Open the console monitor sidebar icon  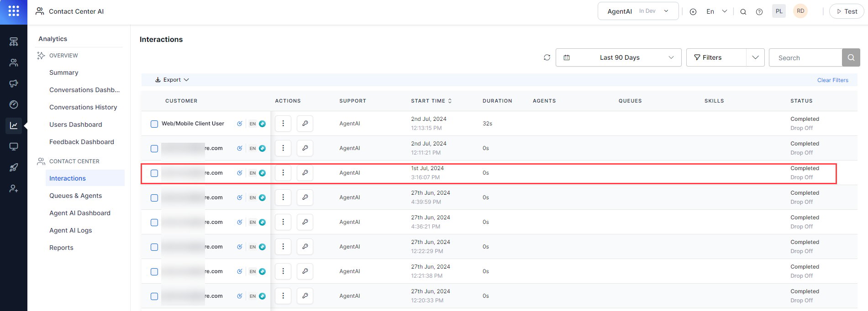(x=14, y=147)
